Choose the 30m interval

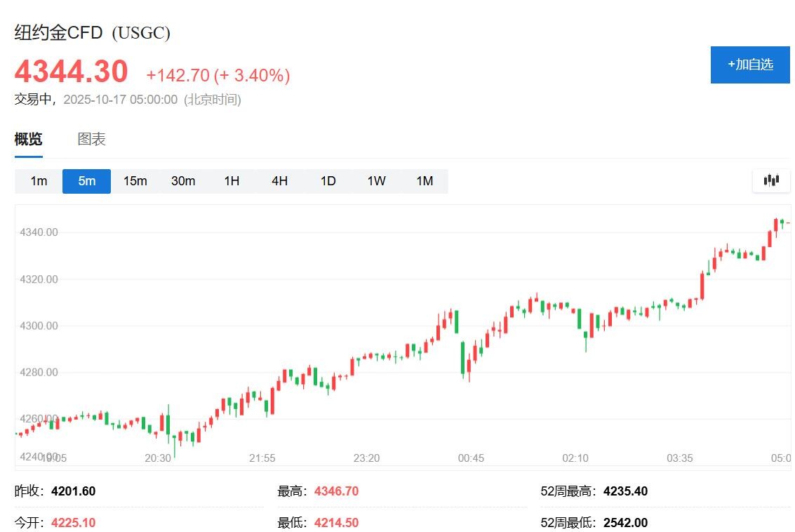tap(183, 181)
